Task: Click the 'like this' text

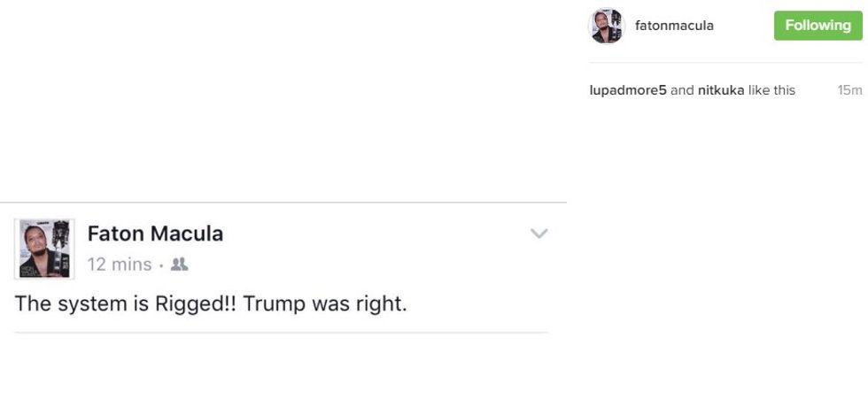Action: coord(771,90)
